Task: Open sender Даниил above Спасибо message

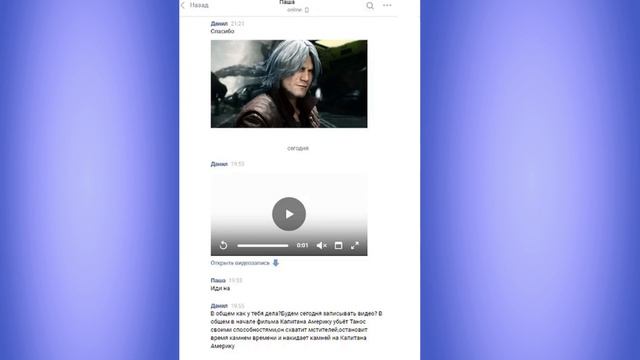Action: (219, 24)
